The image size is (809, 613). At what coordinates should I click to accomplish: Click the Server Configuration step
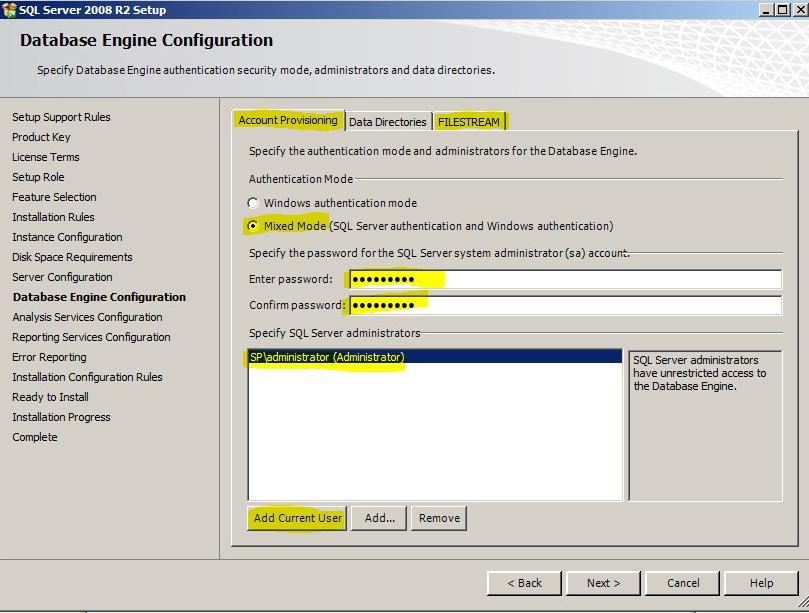[62, 277]
